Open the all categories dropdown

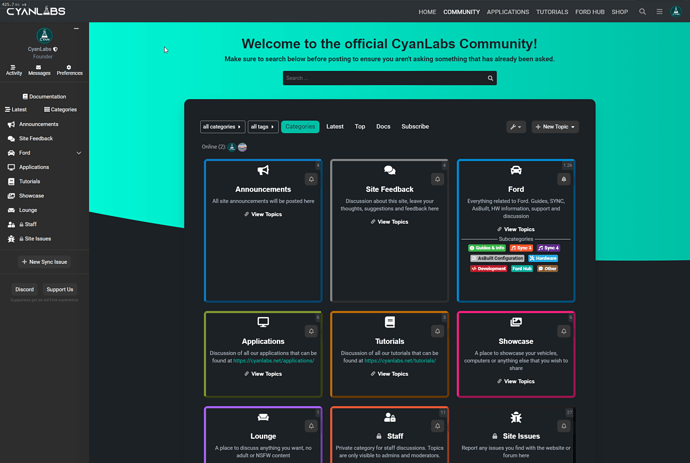(x=222, y=127)
